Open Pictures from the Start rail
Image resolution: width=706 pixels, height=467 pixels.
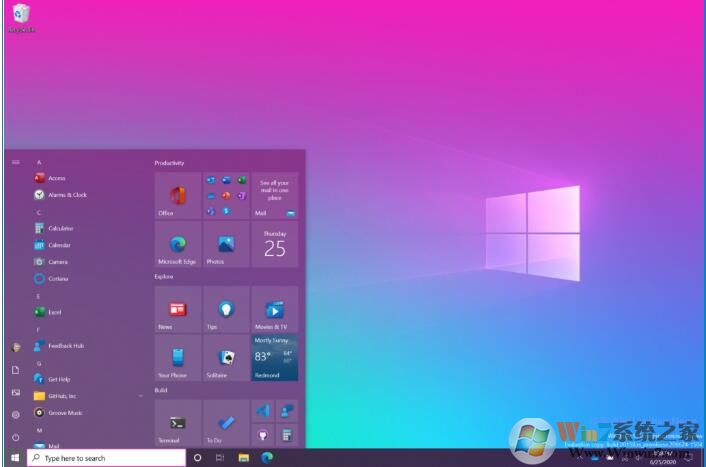tap(16, 392)
